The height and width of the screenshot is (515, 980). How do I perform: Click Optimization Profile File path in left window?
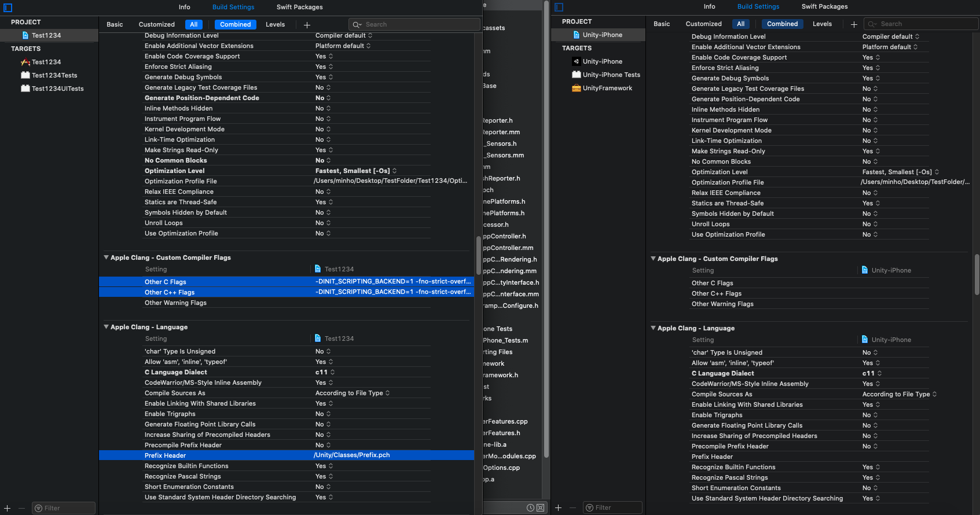[x=391, y=181]
